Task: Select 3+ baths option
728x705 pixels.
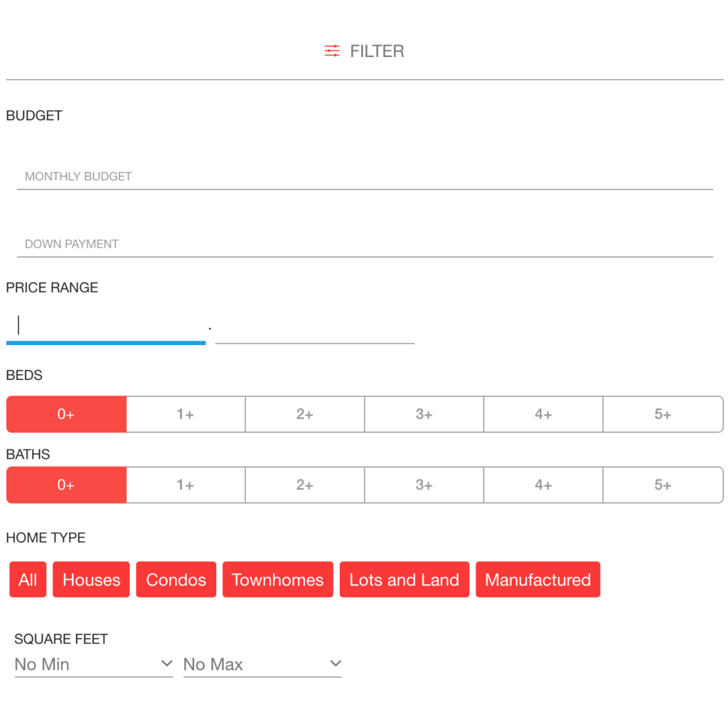Action: (424, 484)
